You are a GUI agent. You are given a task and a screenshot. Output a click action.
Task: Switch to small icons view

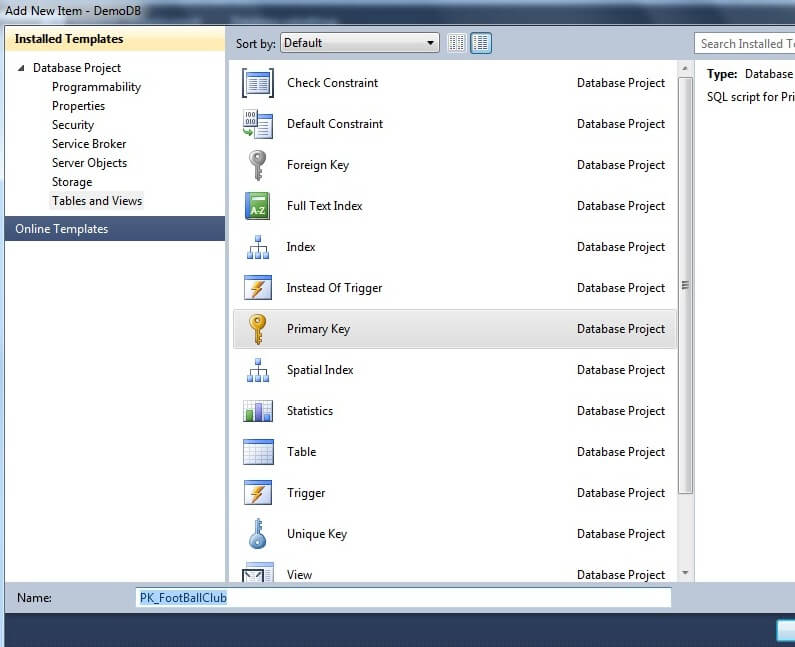click(x=456, y=43)
